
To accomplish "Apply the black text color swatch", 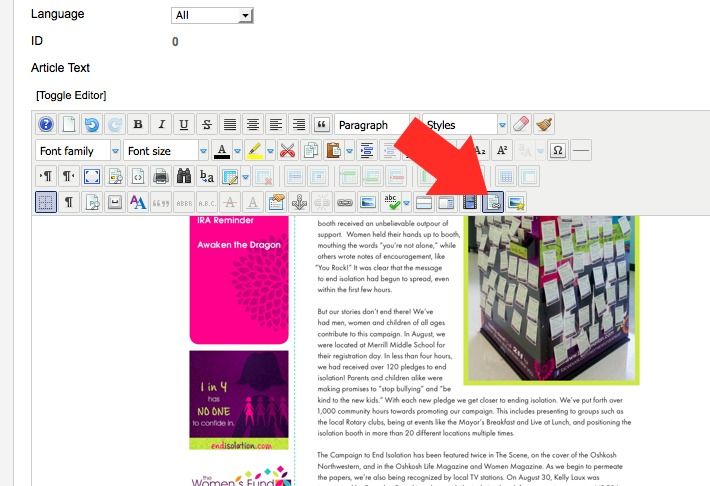I will tap(222, 150).
